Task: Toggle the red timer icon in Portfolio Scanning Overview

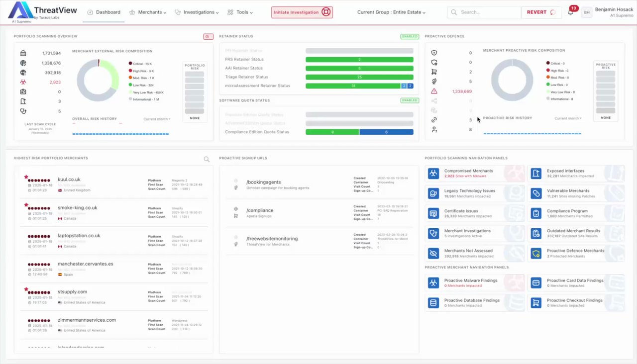Action: 208,36
